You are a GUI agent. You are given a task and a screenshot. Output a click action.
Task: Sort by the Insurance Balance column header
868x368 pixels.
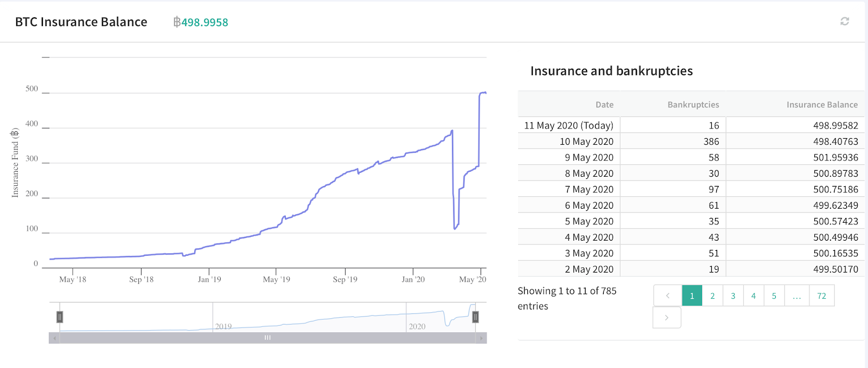(x=822, y=105)
